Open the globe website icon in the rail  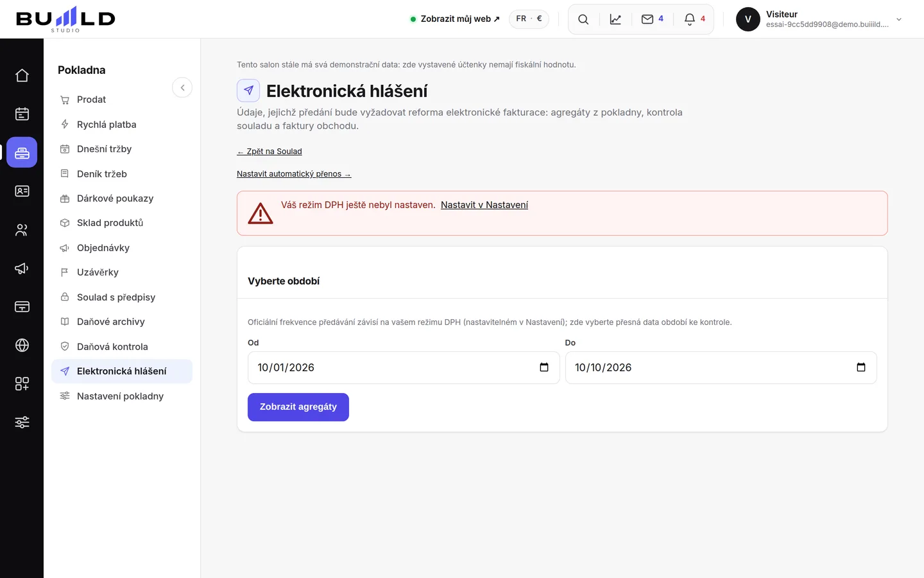[x=22, y=345]
